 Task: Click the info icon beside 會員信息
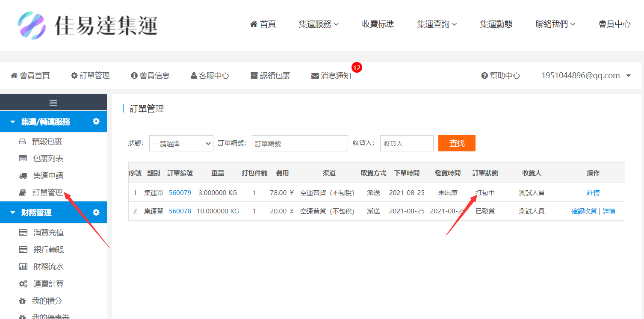(134, 75)
